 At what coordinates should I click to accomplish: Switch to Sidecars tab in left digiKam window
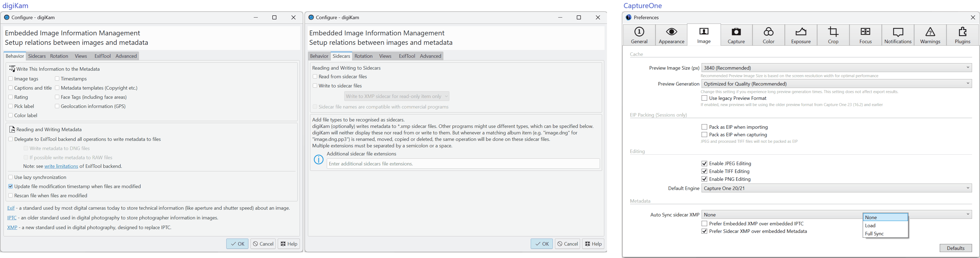tap(37, 56)
